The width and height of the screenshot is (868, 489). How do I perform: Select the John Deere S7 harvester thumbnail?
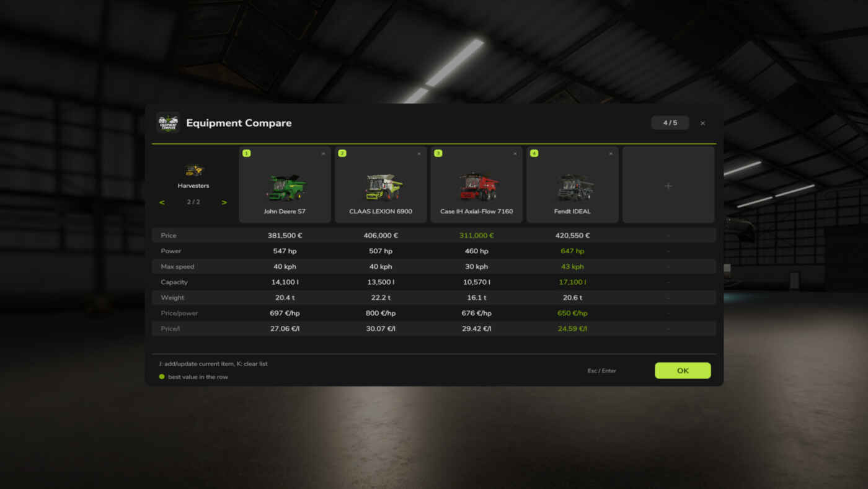[286, 187]
